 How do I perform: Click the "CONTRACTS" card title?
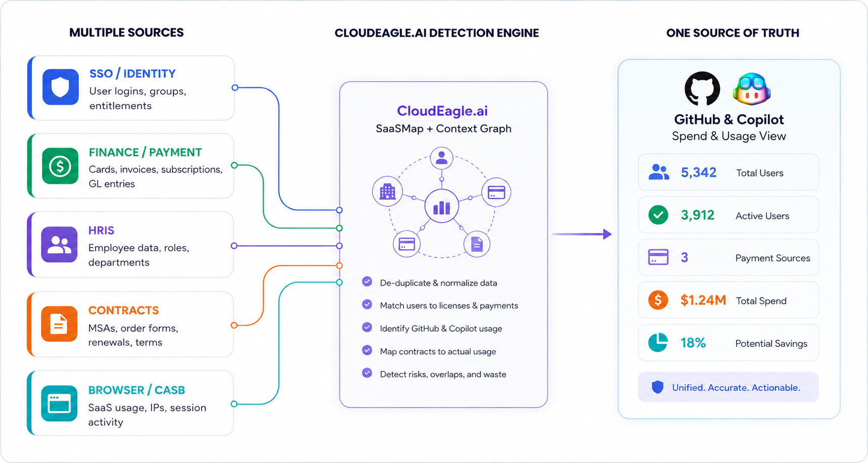[123, 310]
